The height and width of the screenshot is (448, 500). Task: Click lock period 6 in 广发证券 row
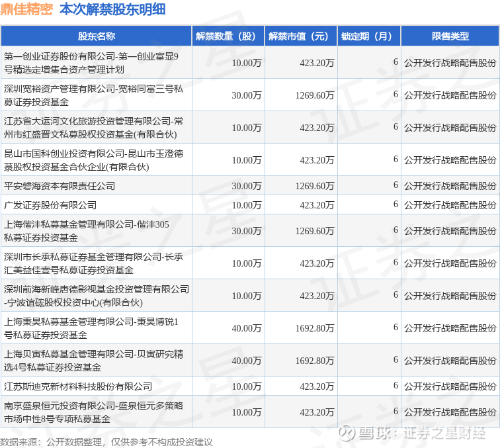(396, 204)
